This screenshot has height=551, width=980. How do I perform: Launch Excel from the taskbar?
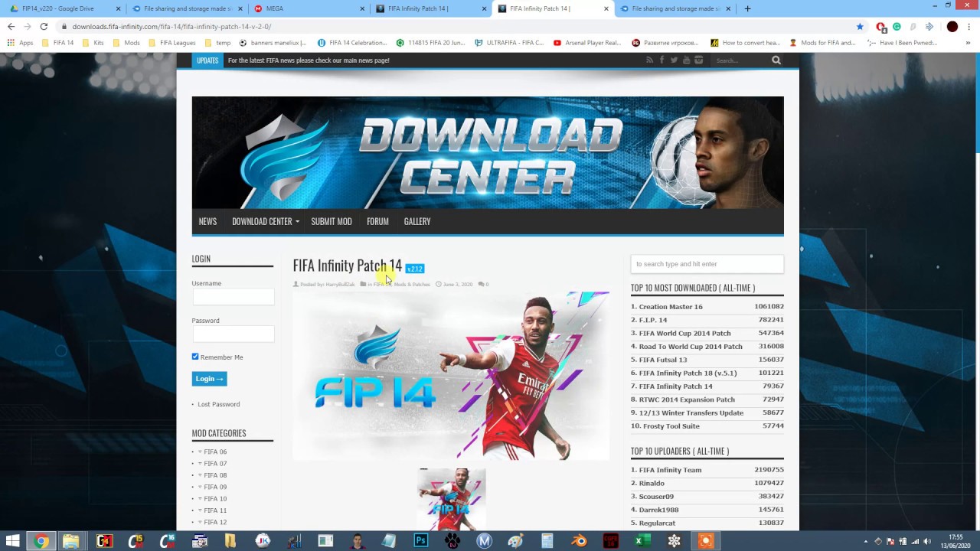coord(642,541)
